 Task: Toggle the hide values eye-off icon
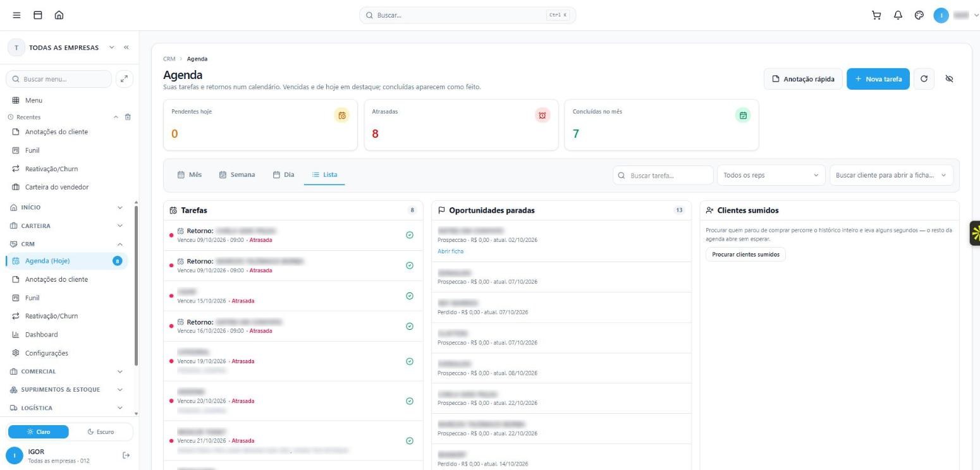[949, 79]
